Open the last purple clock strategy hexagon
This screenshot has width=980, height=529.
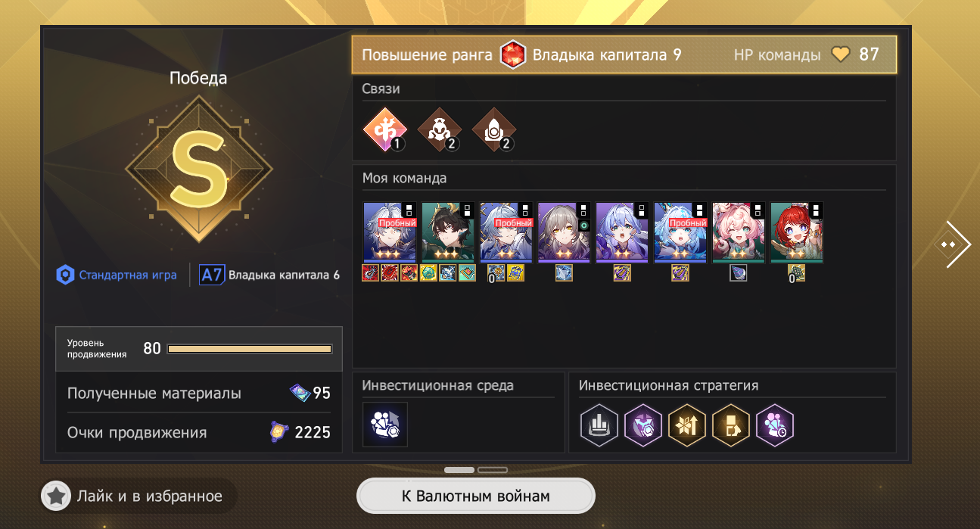pyautogui.click(x=775, y=425)
